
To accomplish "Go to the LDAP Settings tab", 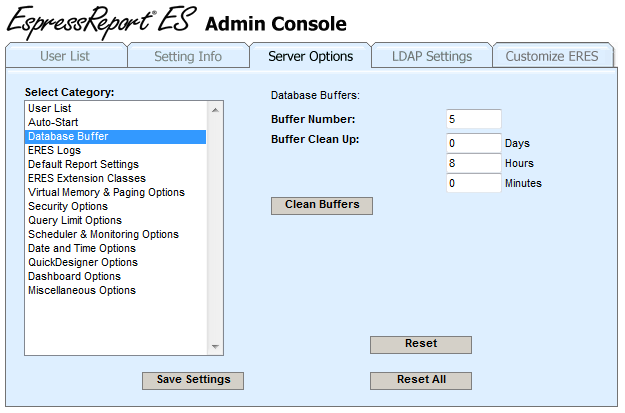I will tap(432, 56).
